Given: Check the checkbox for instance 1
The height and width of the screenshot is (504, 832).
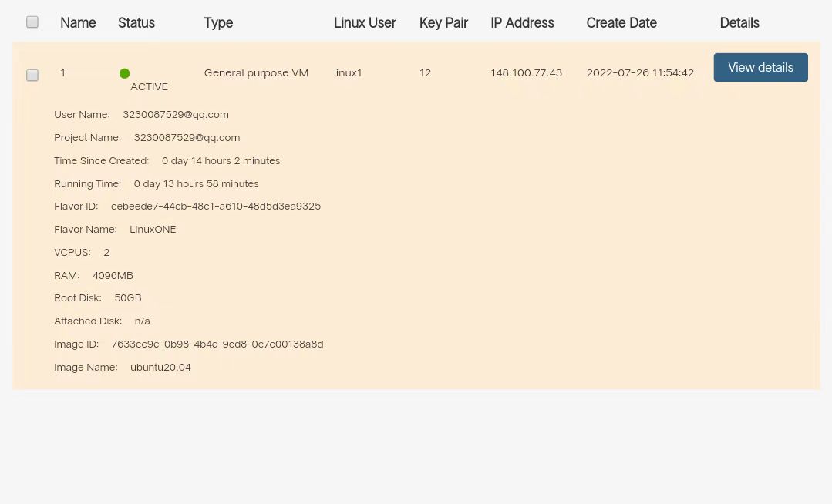Looking at the screenshot, I should (32, 75).
